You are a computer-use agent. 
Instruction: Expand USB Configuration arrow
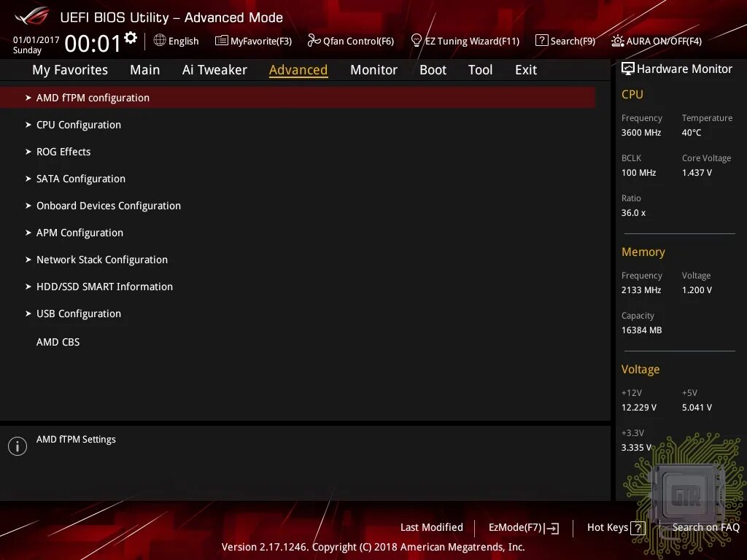tap(28, 314)
